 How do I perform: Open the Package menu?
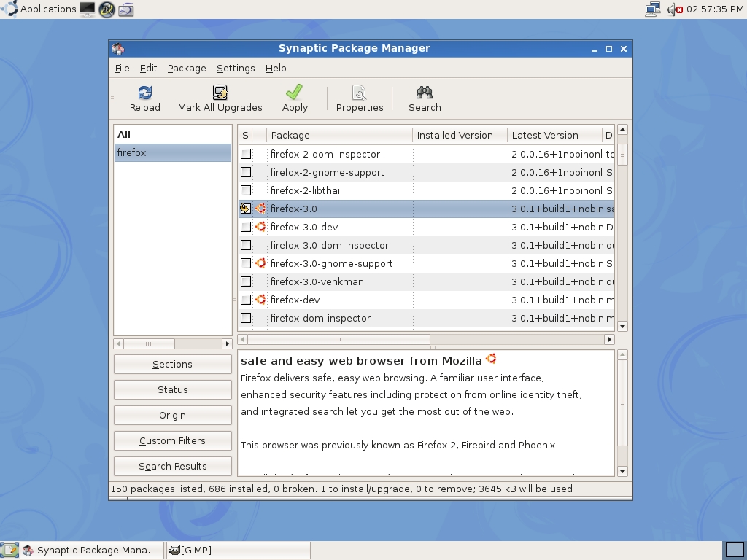(187, 68)
